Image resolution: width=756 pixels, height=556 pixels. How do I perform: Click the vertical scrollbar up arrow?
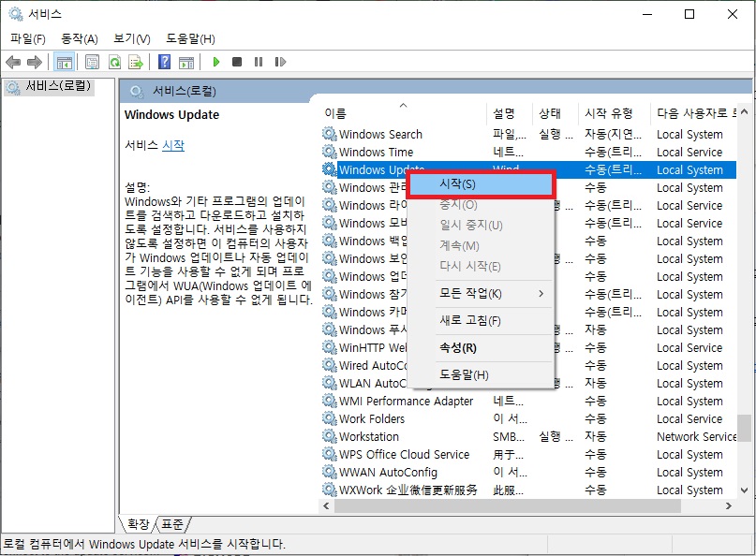745,112
